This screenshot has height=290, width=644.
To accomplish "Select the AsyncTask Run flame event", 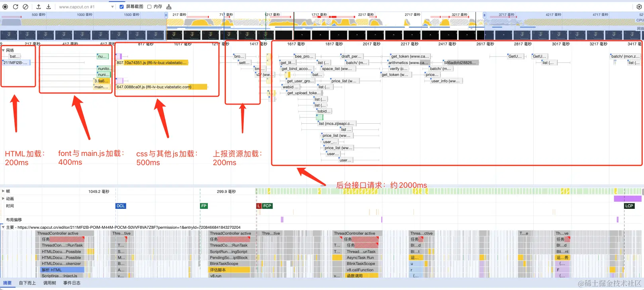I will [x=362, y=258].
